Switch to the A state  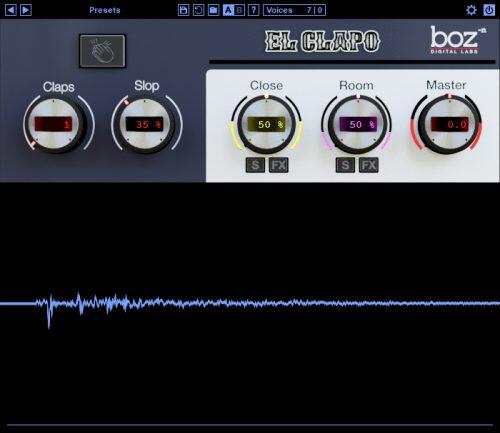228,10
